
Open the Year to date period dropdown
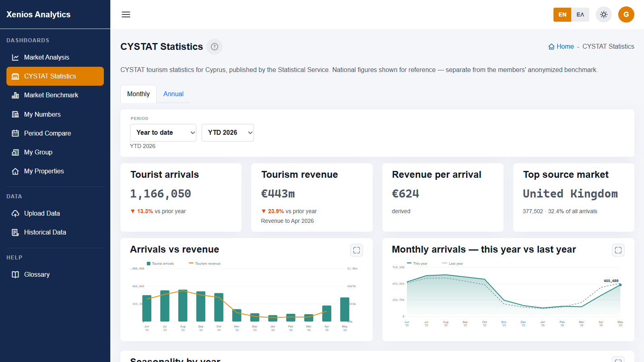tap(163, 133)
